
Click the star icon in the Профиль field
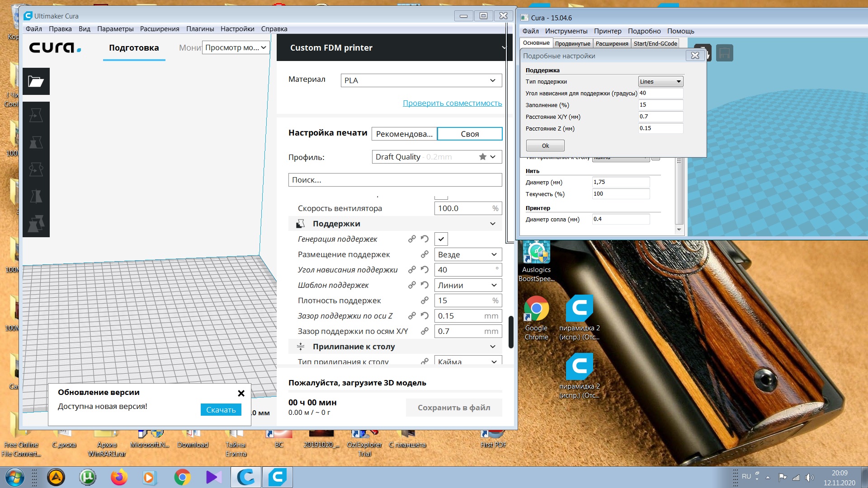pyautogui.click(x=483, y=157)
